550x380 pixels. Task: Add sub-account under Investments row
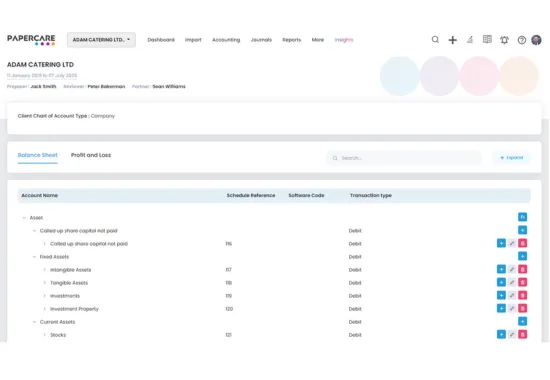pyautogui.click(x=501, y=295)
